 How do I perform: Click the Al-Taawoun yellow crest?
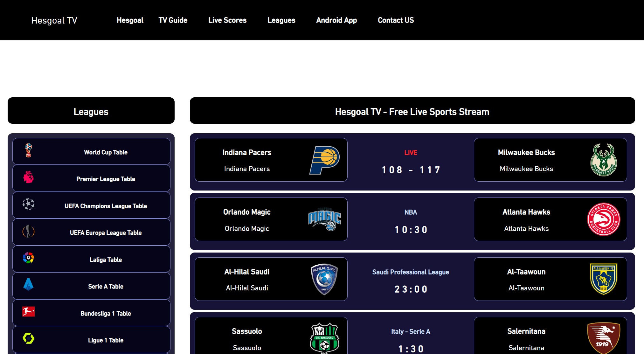(x=604, y=279)
